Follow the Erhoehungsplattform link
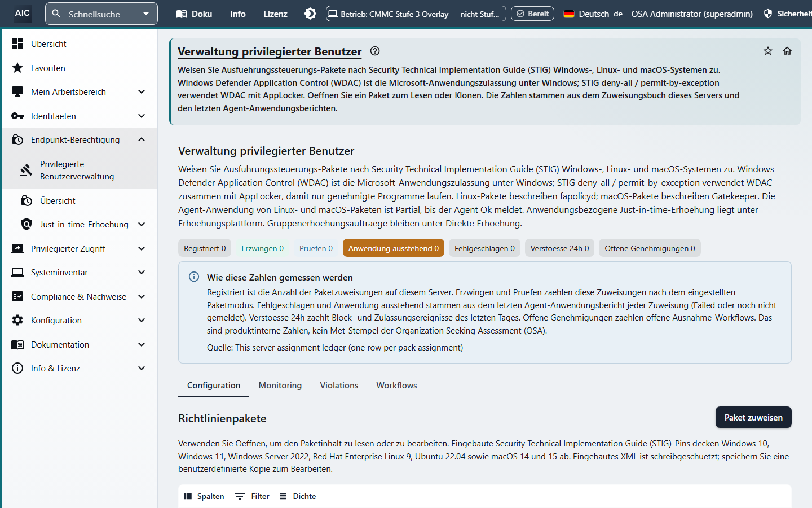Image resolution: width=812 pixels, height=508 pixels. [220, 223]
